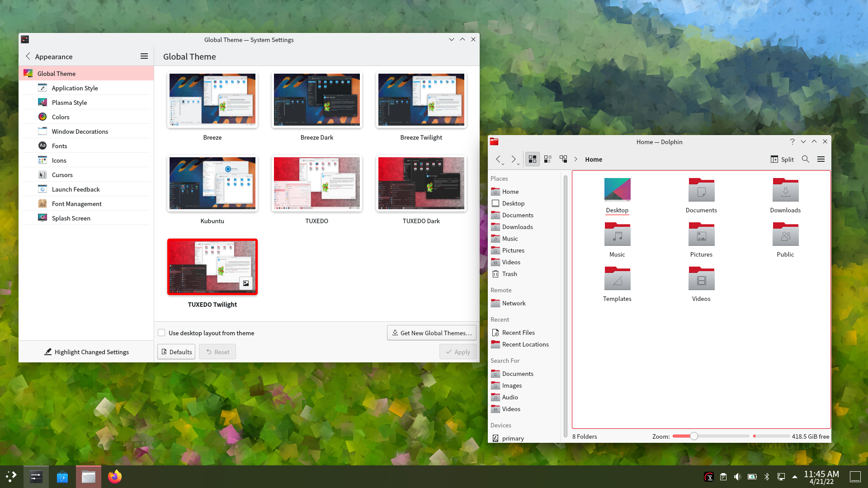Image resolution: width=868 pixels, height=488 pixels.
Task: Switch Dolphin to details tree view
Action: point(563,159)
